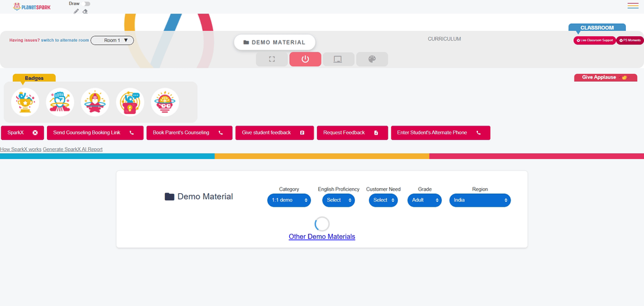Click the color palette icon button
This screenshot has width=644, height=306.
[372, 59]
